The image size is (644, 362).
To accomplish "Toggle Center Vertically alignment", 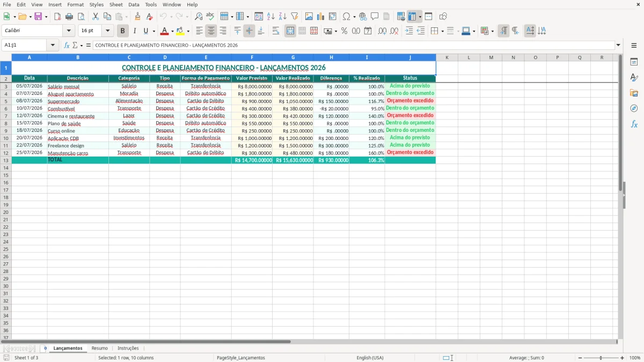I will 249,31.
